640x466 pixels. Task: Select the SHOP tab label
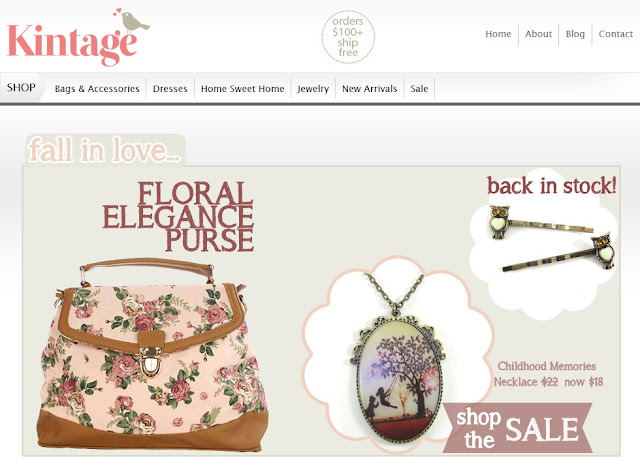(x=21, y=87)
